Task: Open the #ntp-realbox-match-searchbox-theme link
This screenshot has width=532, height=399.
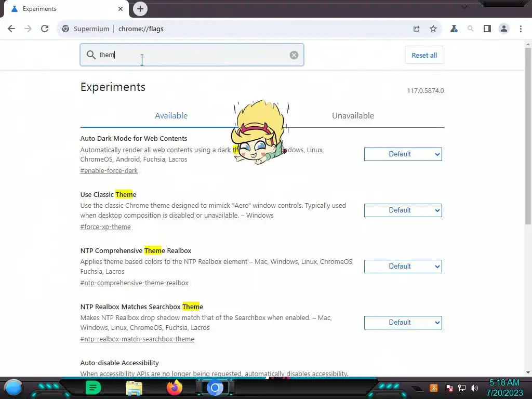Action: pyautogui.click(x=137, y=339)
